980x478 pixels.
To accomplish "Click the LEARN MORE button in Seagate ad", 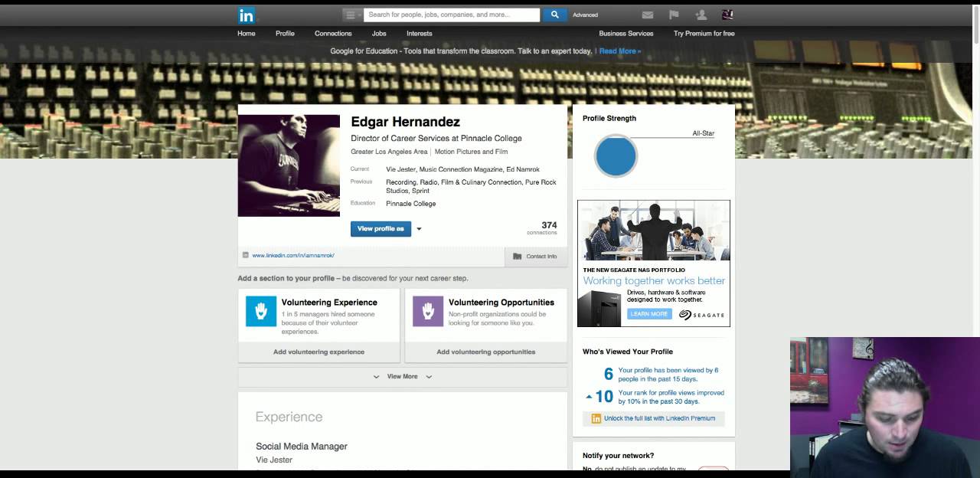I will pos(649,314).
